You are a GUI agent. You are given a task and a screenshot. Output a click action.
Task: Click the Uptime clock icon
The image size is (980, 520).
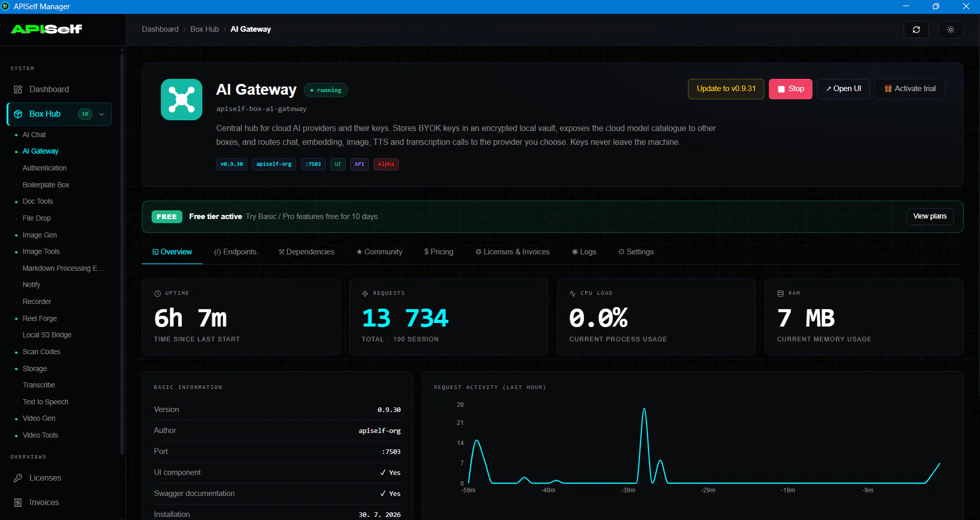pos(158,293)
